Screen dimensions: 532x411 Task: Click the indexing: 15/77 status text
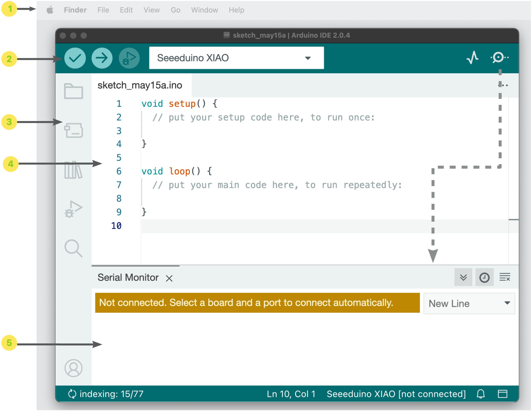coord(112,394)
